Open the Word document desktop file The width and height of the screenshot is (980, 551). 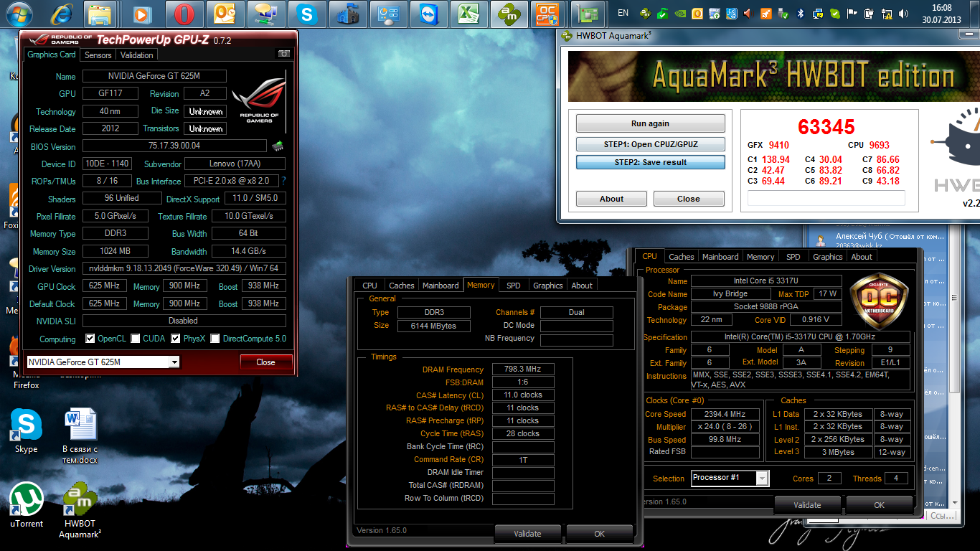[80, 435]
